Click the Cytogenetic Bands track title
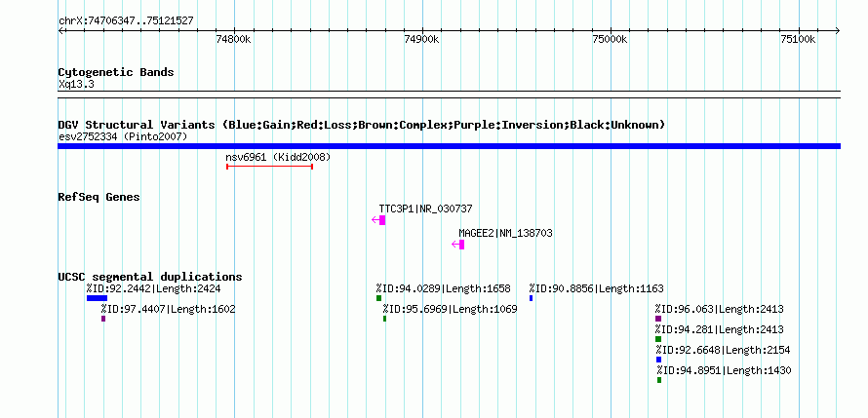 click(116, 72)
